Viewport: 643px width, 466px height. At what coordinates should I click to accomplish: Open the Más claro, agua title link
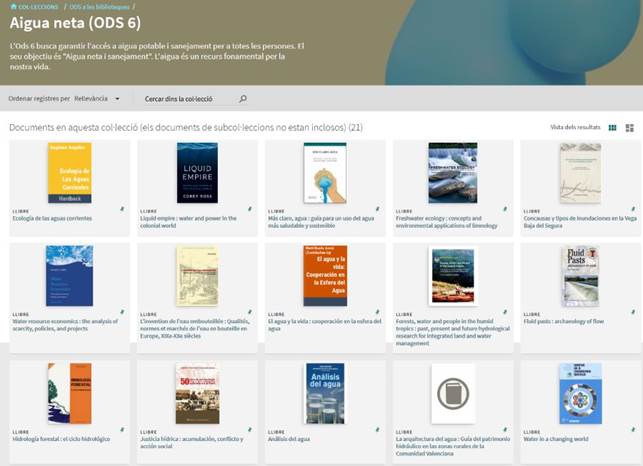[x=320, y=223]
